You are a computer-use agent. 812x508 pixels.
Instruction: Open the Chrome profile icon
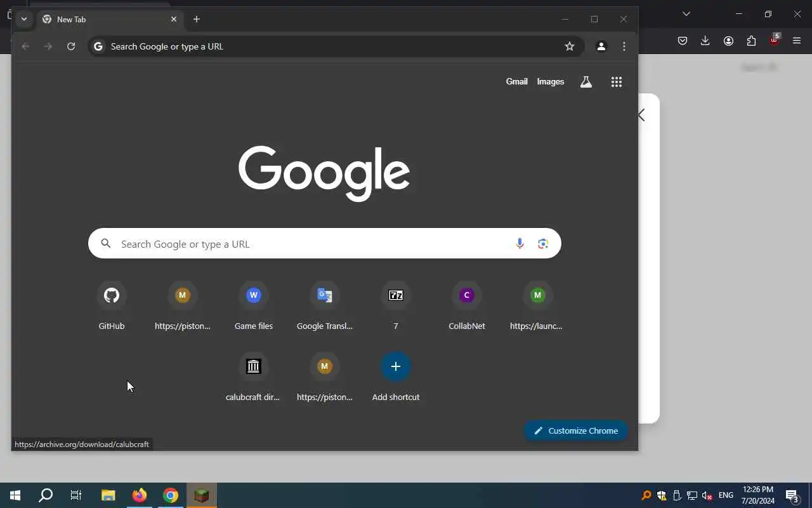coord(601,46)
